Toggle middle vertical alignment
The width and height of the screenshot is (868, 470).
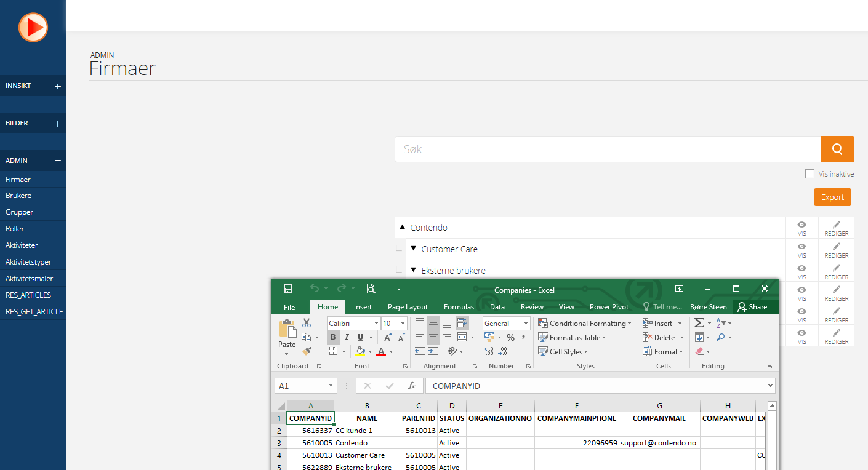(433, 323)
